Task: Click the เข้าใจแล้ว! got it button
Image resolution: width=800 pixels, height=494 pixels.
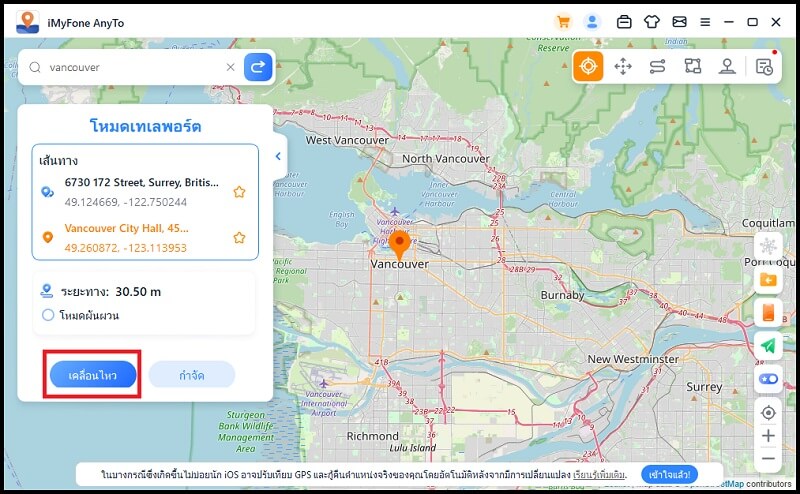Action: pos(669,475)
